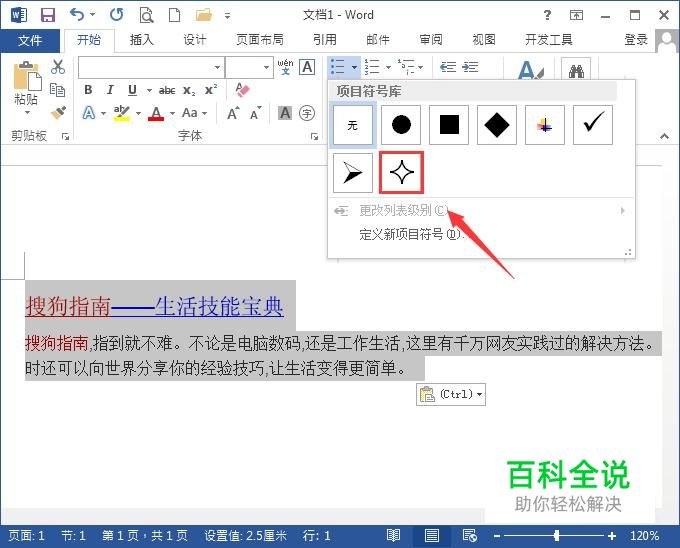Collapse the ribbon chevron
This screenshot has width=680, height=548.
(664, 136)
